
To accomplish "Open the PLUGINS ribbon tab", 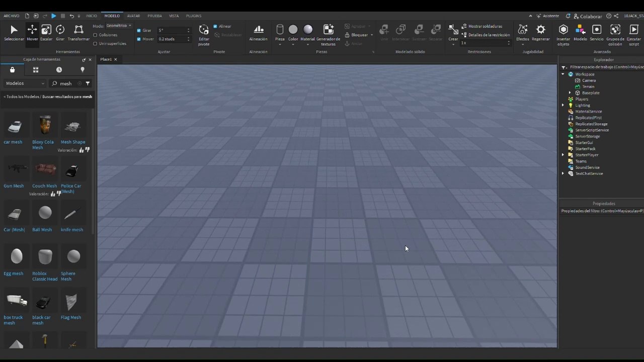I will coord(193,16).
